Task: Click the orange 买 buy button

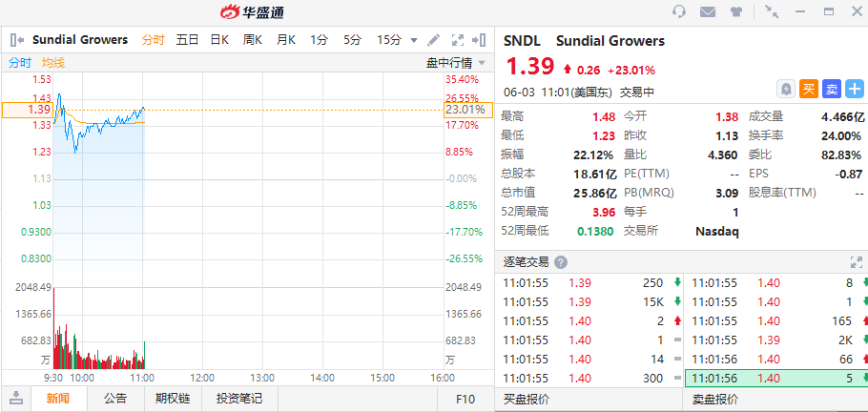Action: pyautogui.click(x=808, y=89)
